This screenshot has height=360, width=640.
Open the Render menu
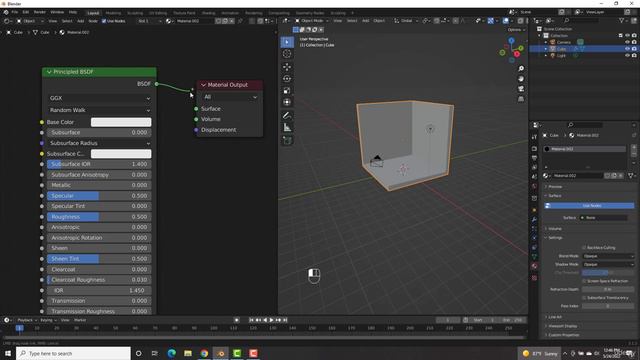pyautogui.click(x=40, y=12)
